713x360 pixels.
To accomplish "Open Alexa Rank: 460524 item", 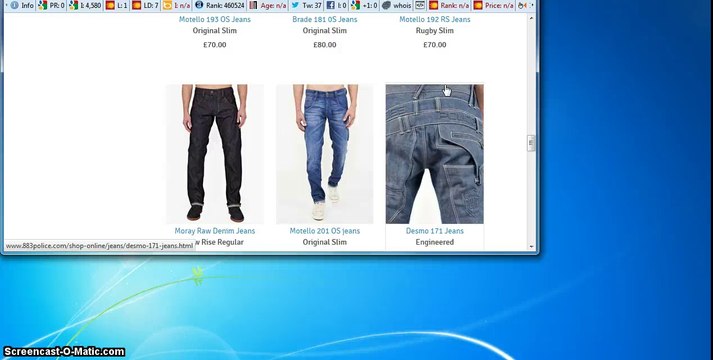I will [219, 5].
